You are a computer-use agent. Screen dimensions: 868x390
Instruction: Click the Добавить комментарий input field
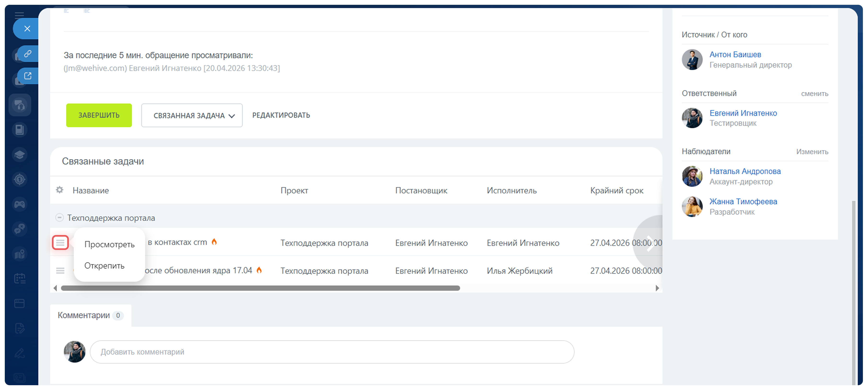tap(332, 352)
